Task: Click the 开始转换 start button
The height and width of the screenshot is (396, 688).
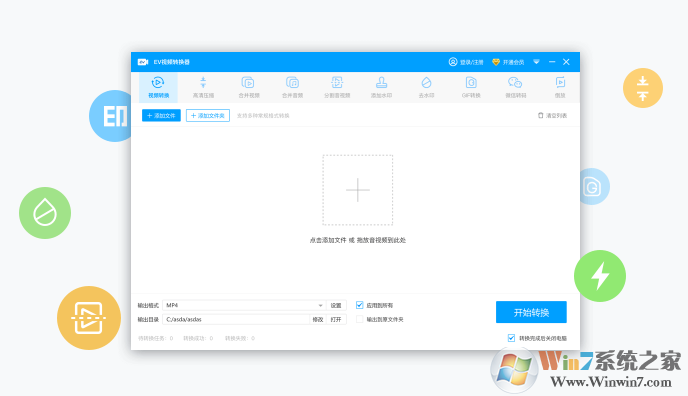Action: click(531, 312)
